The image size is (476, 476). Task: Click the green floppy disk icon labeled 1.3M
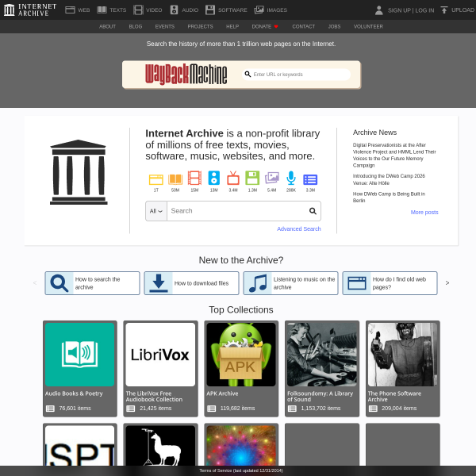tap(252, 178)
